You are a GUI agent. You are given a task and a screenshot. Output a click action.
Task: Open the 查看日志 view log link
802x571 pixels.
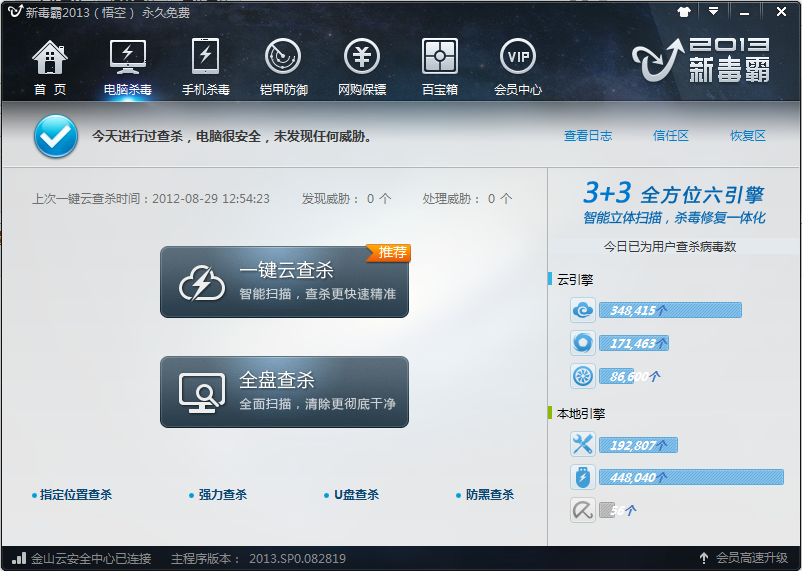pyautogui.click(x=588, y=136)
